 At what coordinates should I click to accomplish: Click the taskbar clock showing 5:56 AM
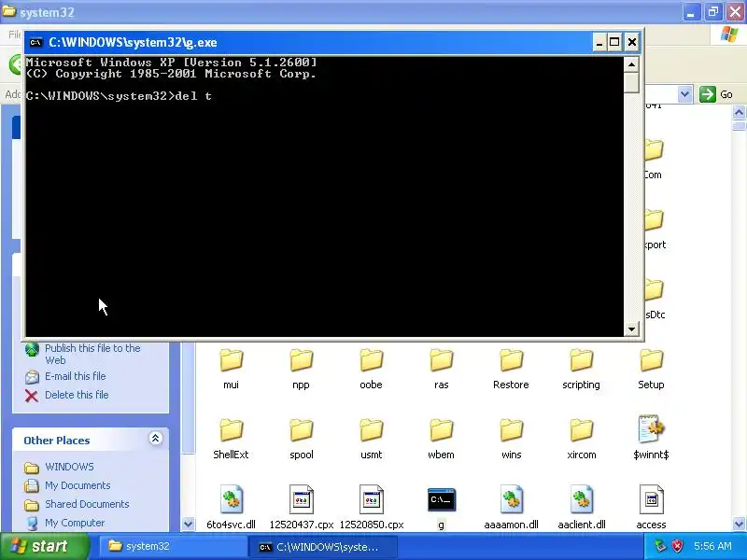click(x=712, y=546)
